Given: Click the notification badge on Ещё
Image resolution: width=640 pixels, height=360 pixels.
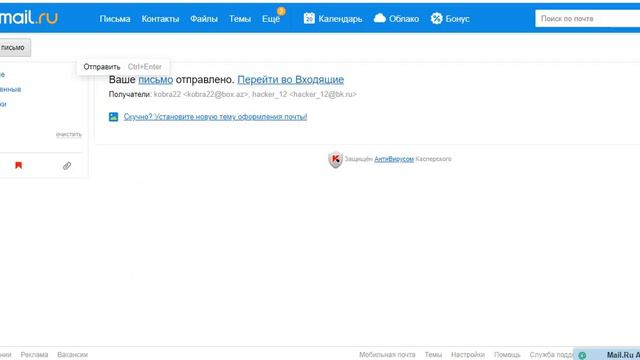Looking at the screenshot, I should [x=281, y=11].
